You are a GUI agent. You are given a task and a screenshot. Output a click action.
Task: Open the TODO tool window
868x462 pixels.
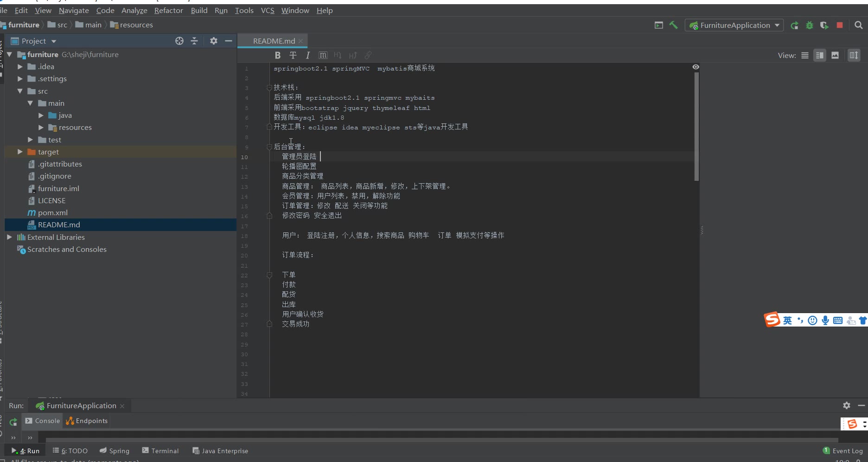[x=70, y=451]
